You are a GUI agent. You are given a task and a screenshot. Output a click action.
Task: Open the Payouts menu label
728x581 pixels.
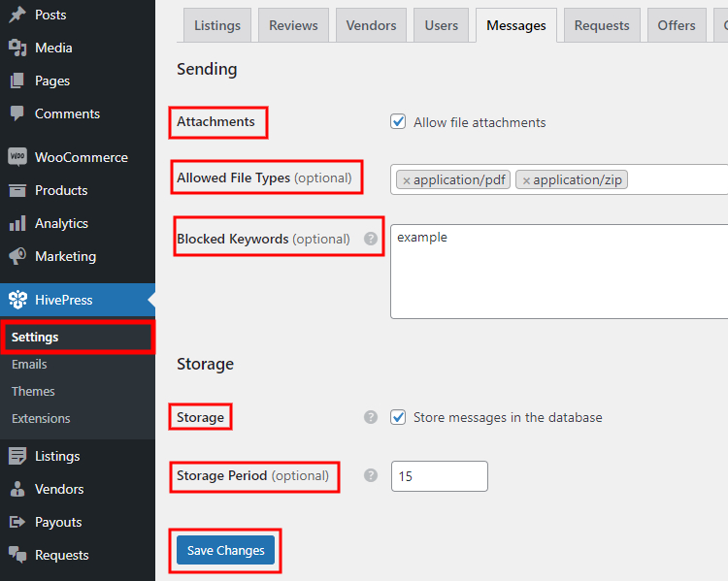click(58, 523)
